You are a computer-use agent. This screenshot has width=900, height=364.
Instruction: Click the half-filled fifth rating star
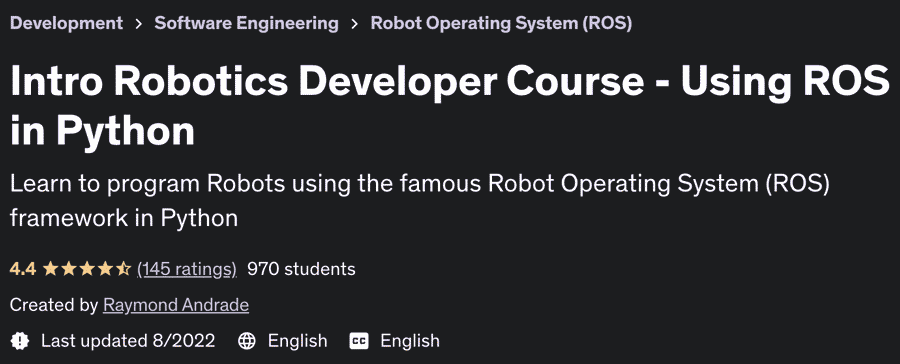124,268
